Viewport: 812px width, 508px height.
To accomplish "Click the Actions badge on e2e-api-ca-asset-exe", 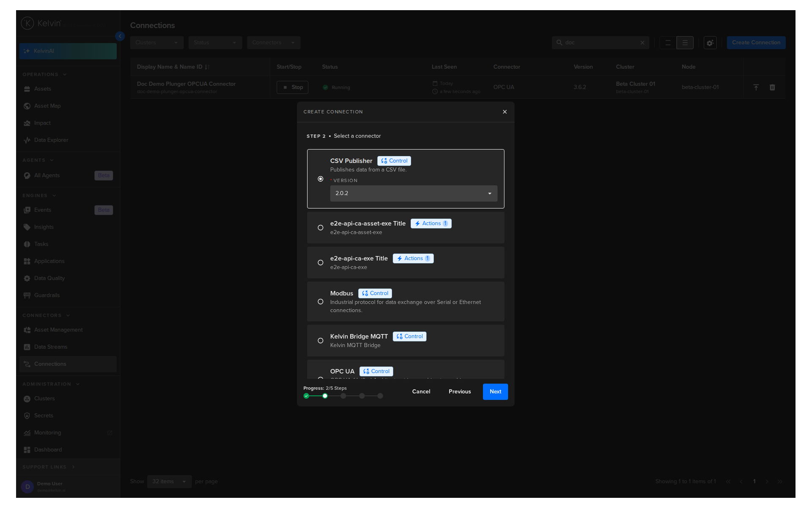I will pyautogui.click(x=431, y=224).
